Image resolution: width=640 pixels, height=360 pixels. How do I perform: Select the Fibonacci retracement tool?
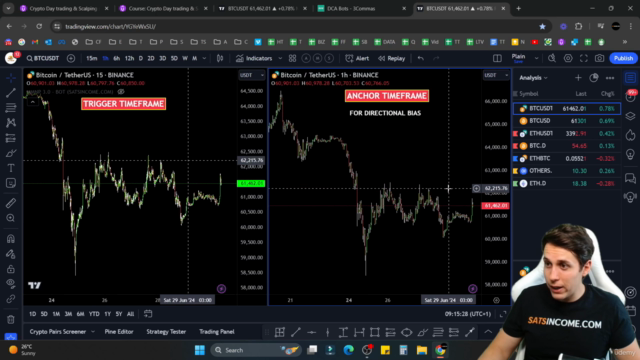coord(11,108)
